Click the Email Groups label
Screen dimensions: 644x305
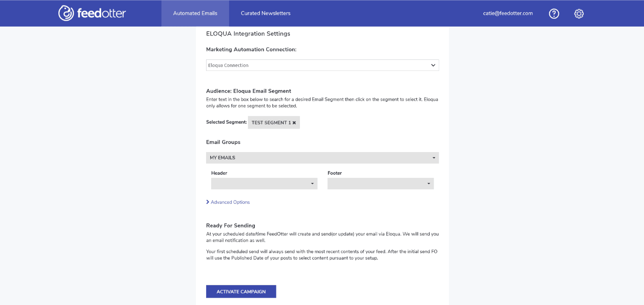[223, 142]
